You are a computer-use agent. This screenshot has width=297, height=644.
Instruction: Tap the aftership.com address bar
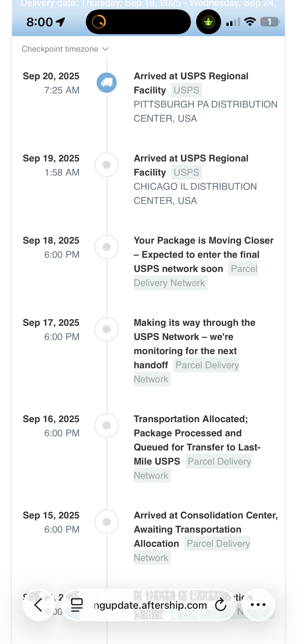coord(150,605)
